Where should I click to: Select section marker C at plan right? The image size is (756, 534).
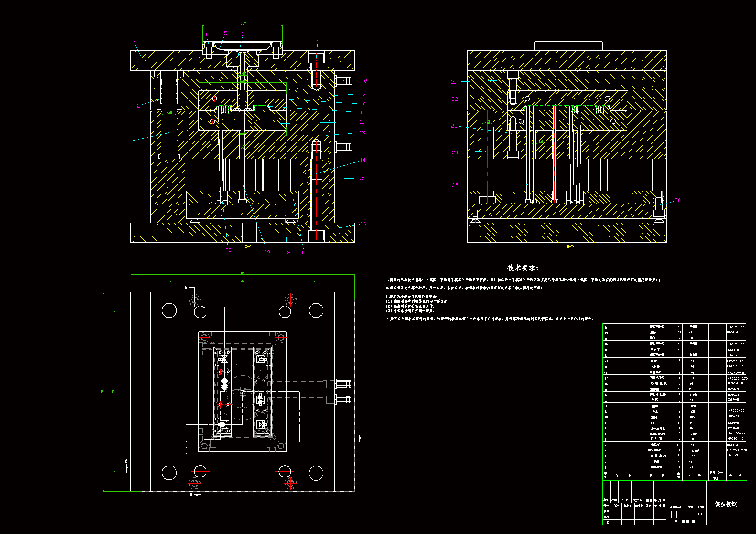pos(359,432)
